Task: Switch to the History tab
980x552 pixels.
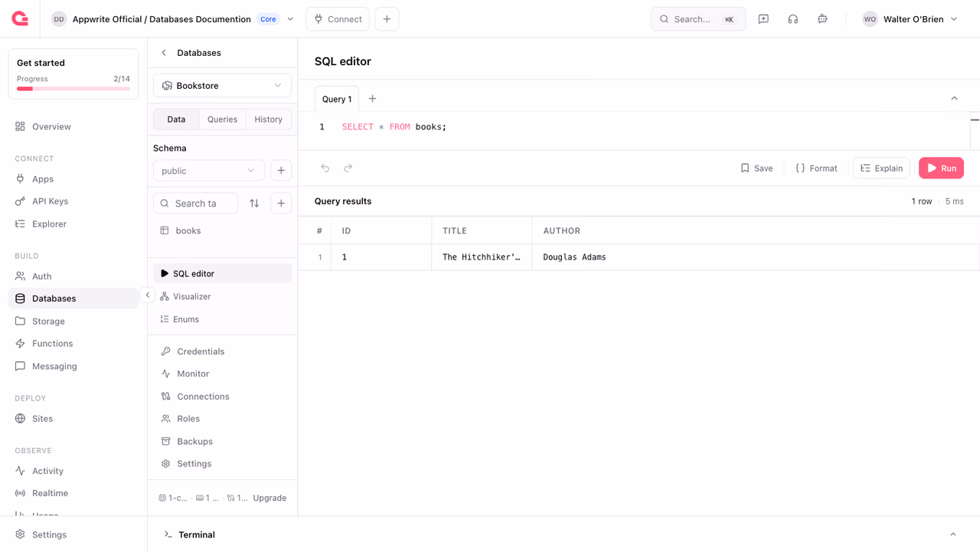Action: pyautogui.click(x=269, y=119)
